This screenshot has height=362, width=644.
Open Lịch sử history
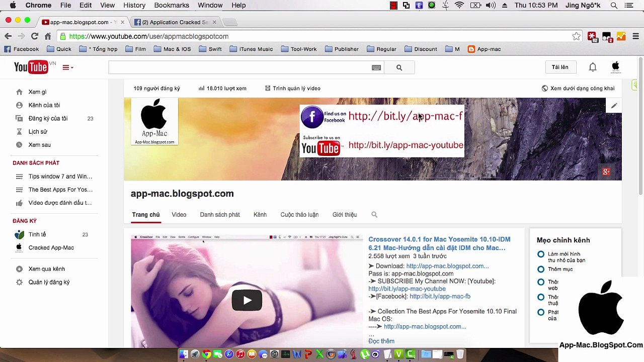[38, 131]
